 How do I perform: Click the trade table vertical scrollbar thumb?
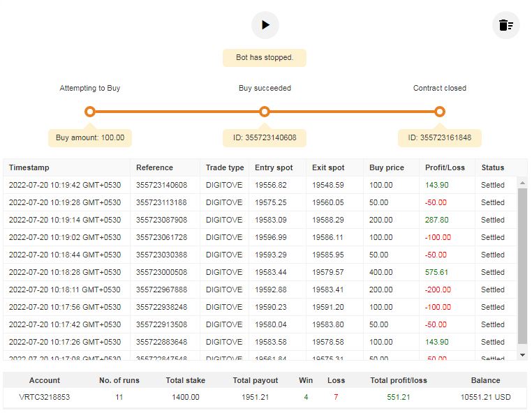pyautogui.click(x=522, y=265)
